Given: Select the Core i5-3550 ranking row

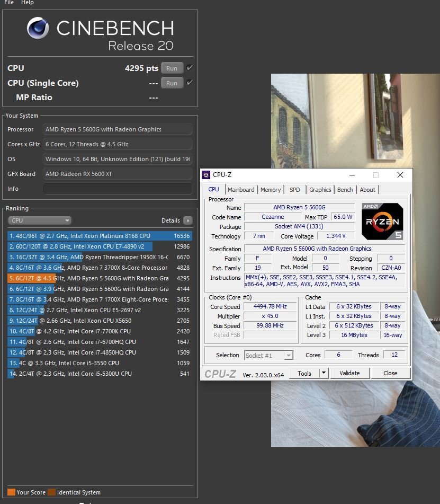Looking at the screenshot, I should click(100, 363).
